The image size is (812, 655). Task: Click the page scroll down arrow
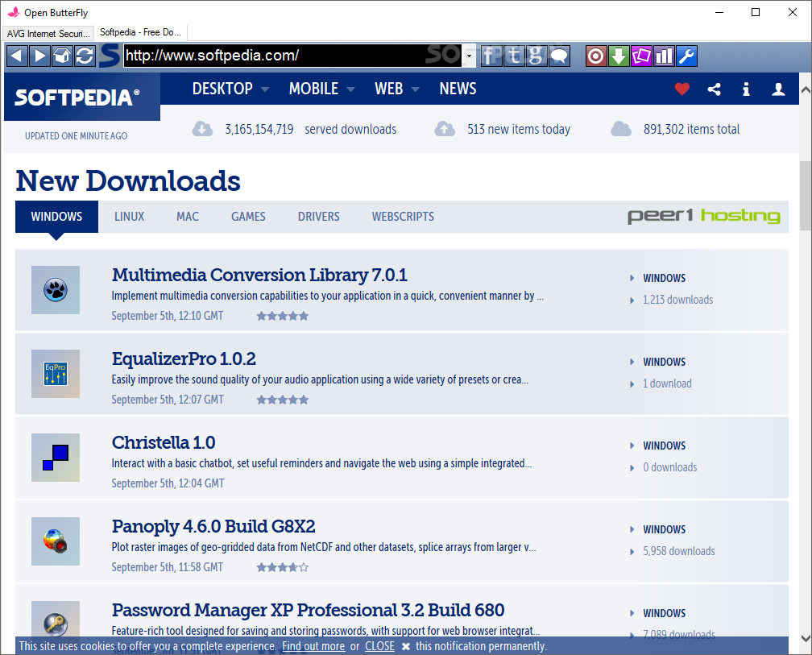806,638
